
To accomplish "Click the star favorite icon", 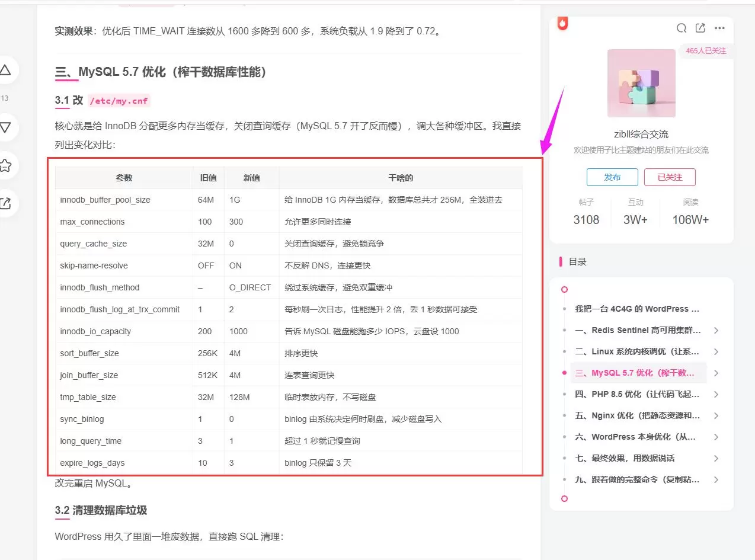I will point(5,165).
